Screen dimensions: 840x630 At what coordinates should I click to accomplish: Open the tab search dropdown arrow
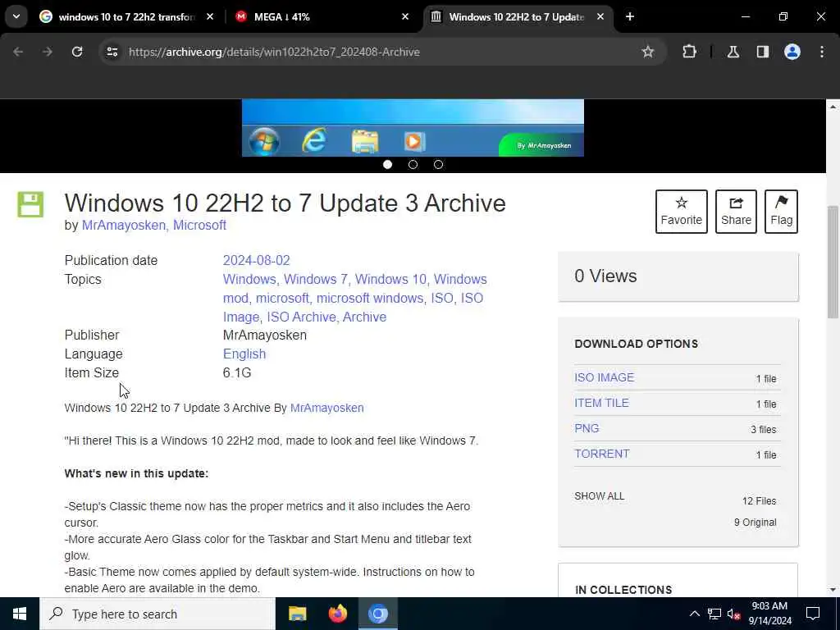pyautogui.click(x=16, y=16)
